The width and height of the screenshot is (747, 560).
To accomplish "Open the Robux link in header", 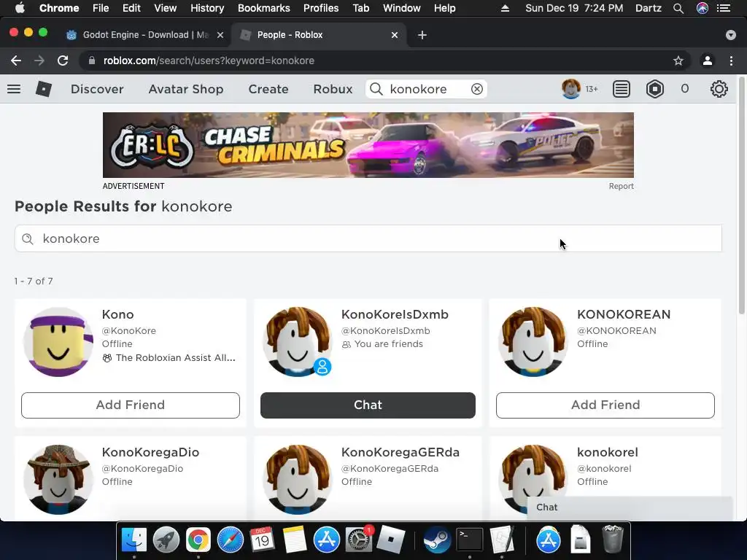I will tap(333, 89).
